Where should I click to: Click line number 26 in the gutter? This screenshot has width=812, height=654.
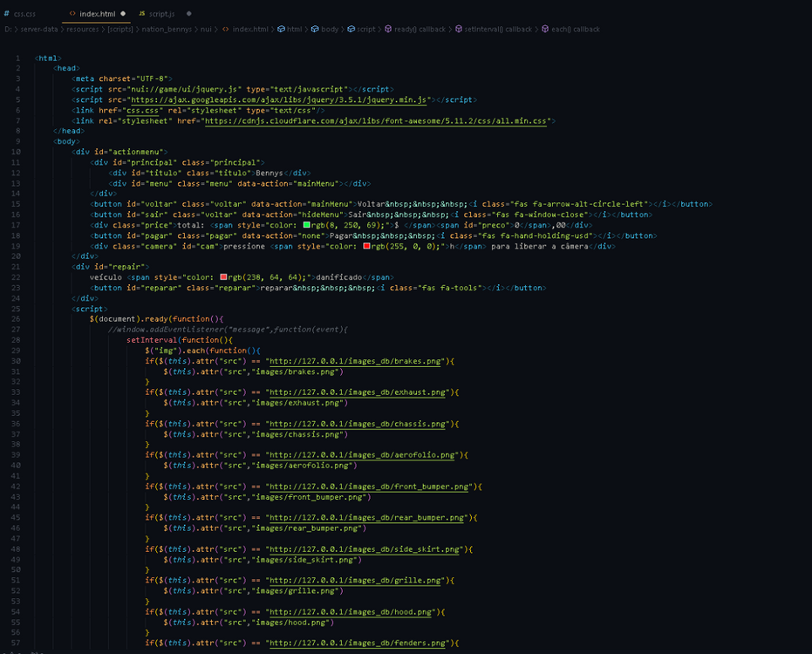point(17,318)
